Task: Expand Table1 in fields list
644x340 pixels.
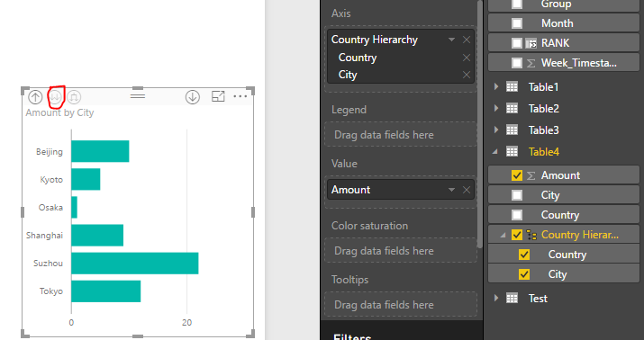Action: point(496,86)
